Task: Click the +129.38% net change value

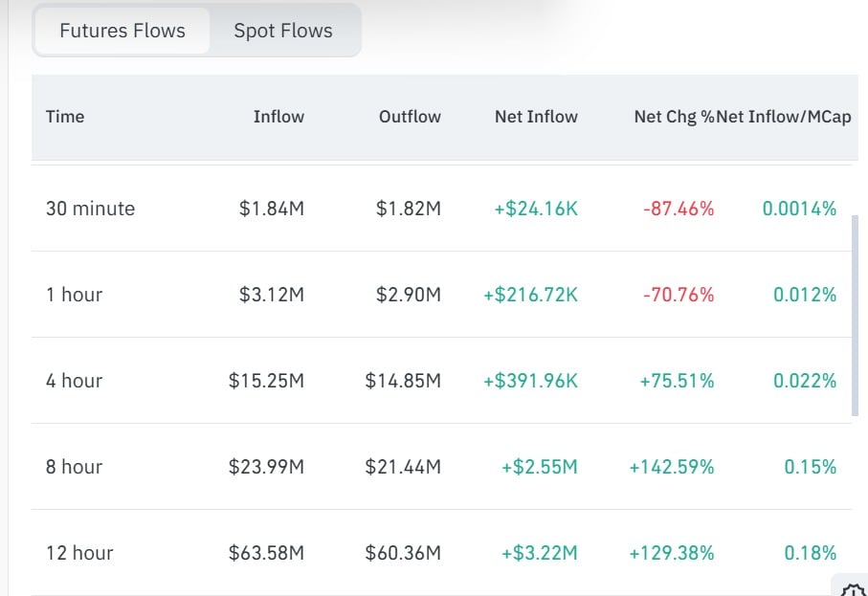Action: point(672,553)
